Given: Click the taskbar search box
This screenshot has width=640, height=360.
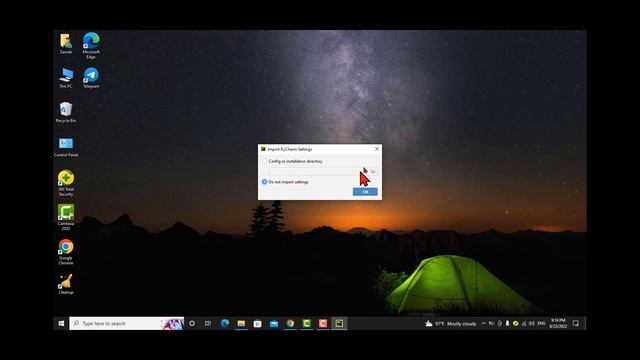Looking at the screenshot, I should click(x=127, y=323).
